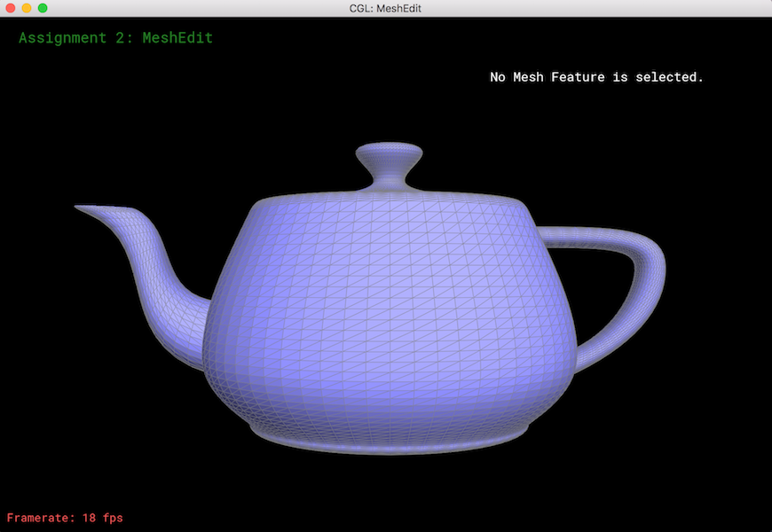Click the 'CGL: MeshEdit' window title

point(385,8)
